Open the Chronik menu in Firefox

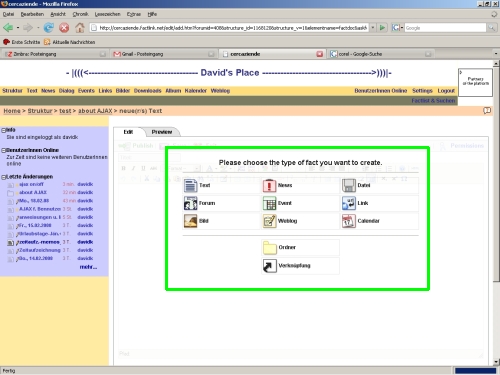click(x=80, y=14)
